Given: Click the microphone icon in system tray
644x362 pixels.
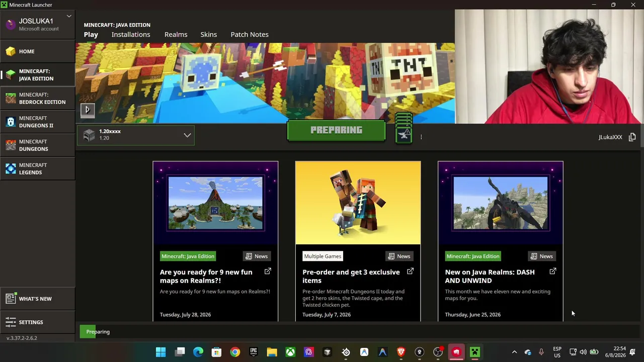Looking at the screenshot, I should (541, 352).
